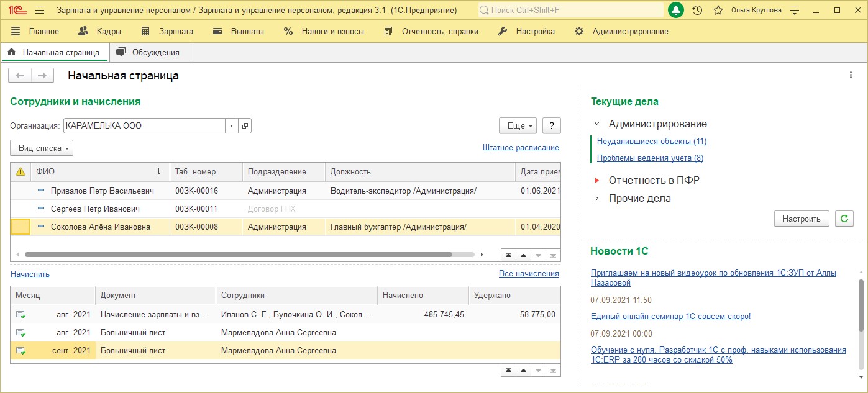Click the Начислить link
868x393 pixels.
pos(30,274)
